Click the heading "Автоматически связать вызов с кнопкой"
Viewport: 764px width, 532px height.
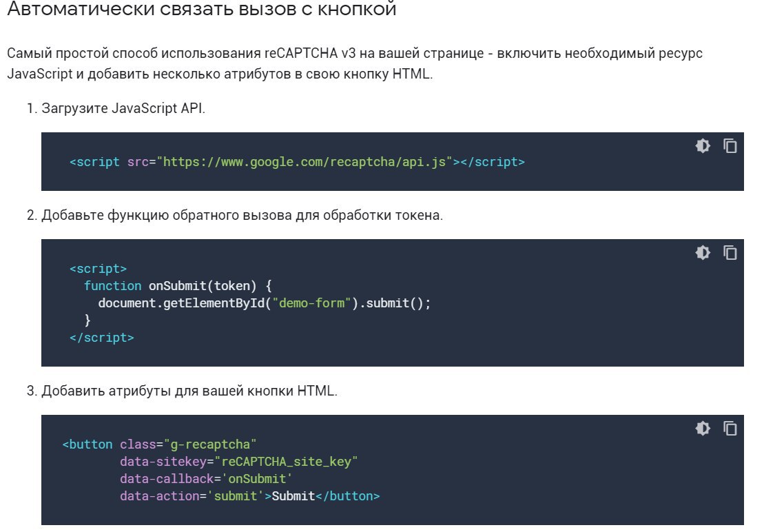pyautogui.click(x=202, y=9)
